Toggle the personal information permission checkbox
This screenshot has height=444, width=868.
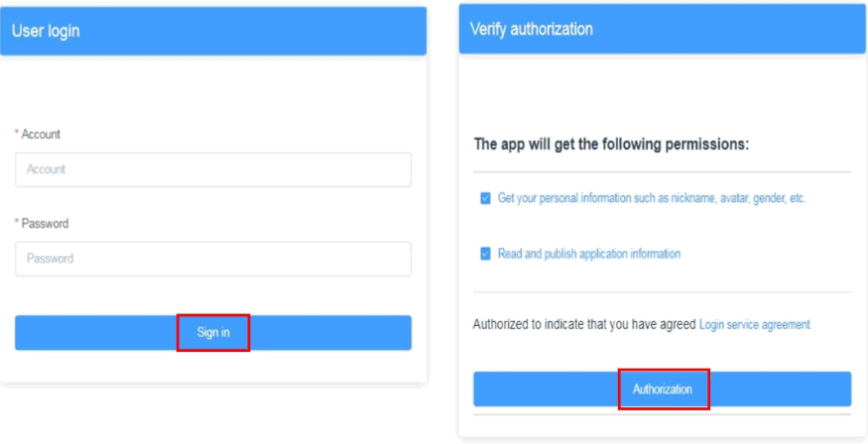[485, 198]
